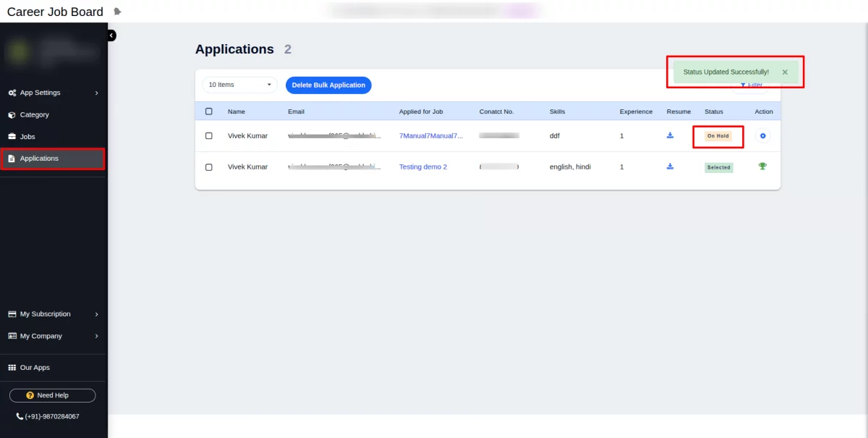The width and height of the screenshot is (868, 438).
Task: Click icon beside Career Job Board title
Action: coord(118,12)
